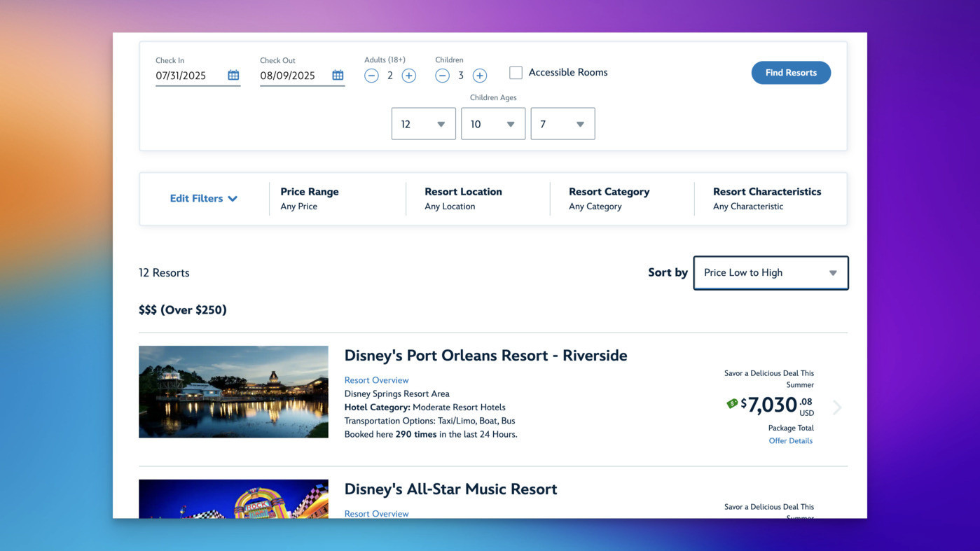
Task: Open the child age dropdown showing 10
Action: click(493, 124)
